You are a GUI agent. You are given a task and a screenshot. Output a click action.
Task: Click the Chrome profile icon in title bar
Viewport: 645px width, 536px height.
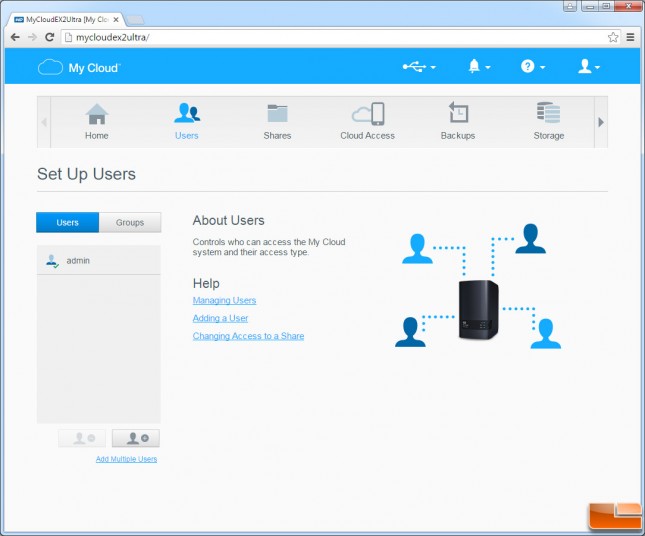(x=570, y=5)
